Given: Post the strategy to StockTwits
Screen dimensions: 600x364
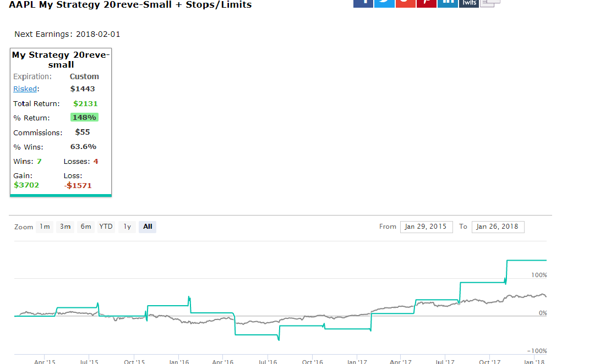Looking at the screenshot, I should coord(468,3).
